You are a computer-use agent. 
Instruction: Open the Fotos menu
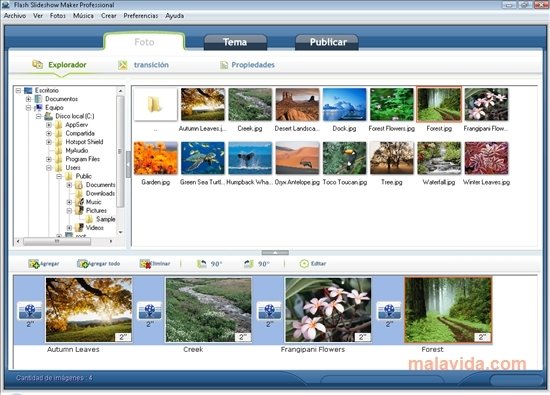pos(58,16)
